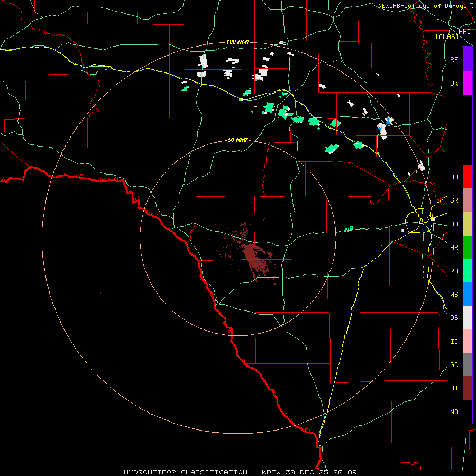Image resolution: width=476 pixels, height=476 pixels.
Task: Click the magenta UK legend color swatch
Action: pos(467,83)
